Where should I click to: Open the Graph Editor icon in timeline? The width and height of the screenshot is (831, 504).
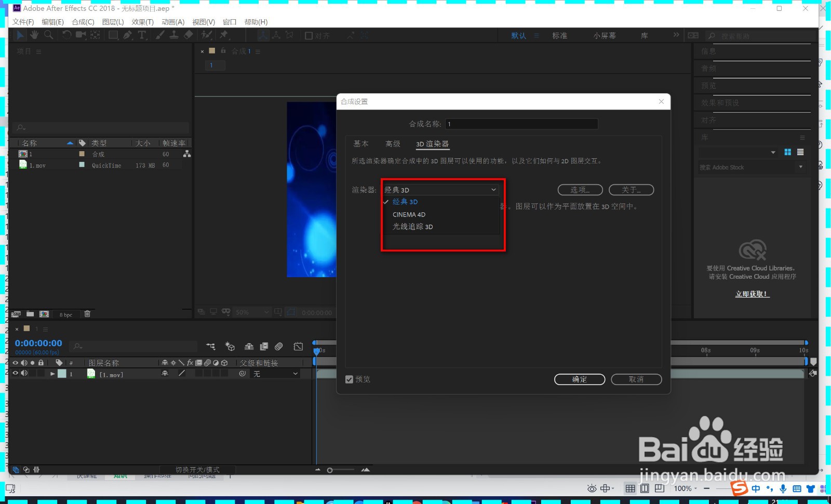point(298,346)
